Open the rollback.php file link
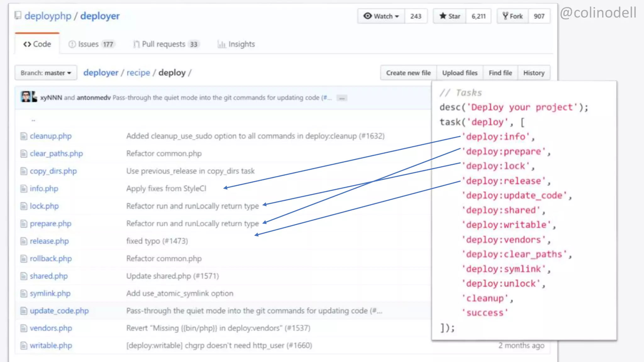This screenshot has height=362, width=644. click(x=51, y=259)
